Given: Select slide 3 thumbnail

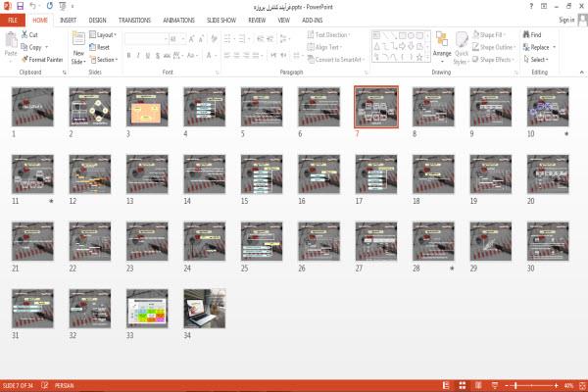Looking at the screenshot, I should coord(147,107).
